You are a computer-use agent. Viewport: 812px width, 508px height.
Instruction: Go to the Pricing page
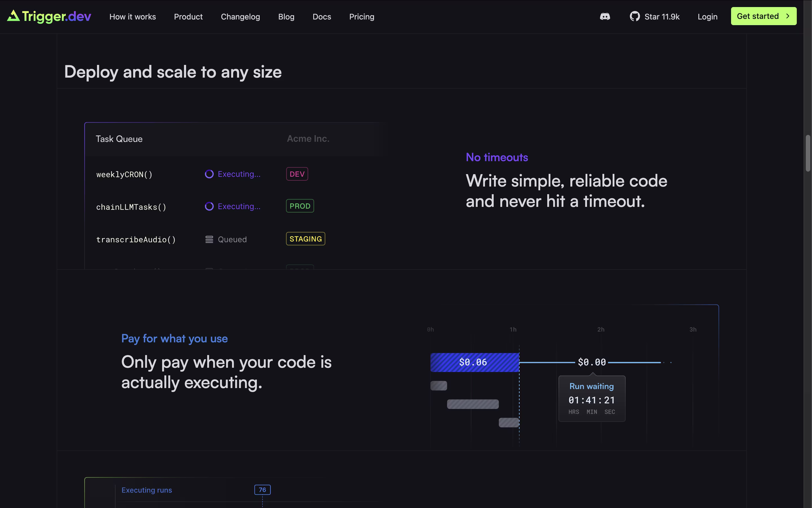coord(361,16)
